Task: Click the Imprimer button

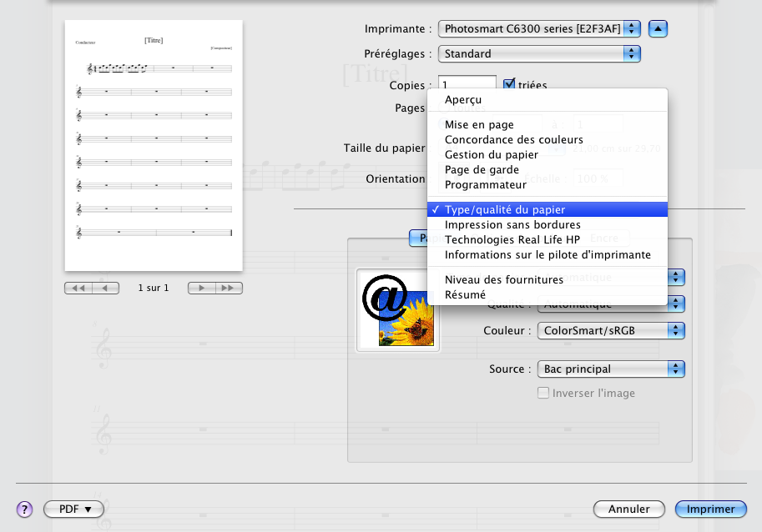Action: tap(711, 509)
